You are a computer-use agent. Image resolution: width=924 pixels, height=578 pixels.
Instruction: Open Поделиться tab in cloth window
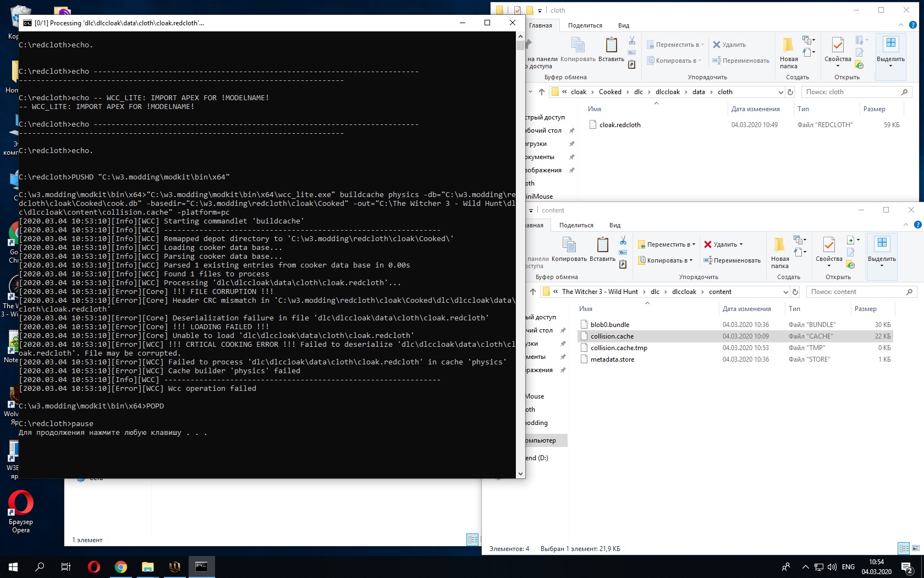[x=585, y=25]
